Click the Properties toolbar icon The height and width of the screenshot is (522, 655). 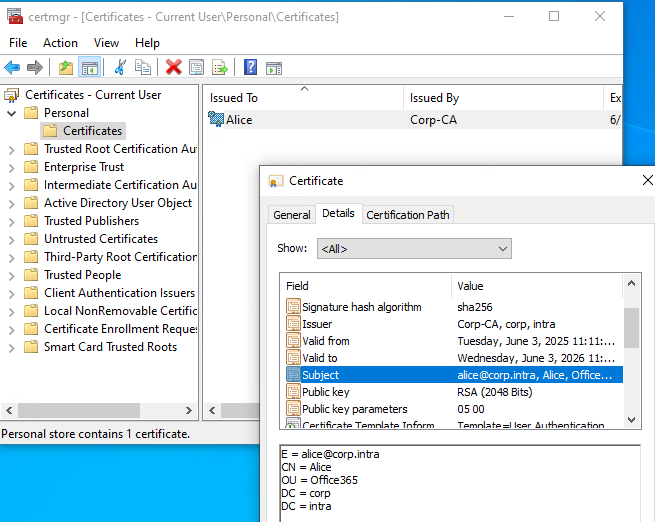click(196, 67)
